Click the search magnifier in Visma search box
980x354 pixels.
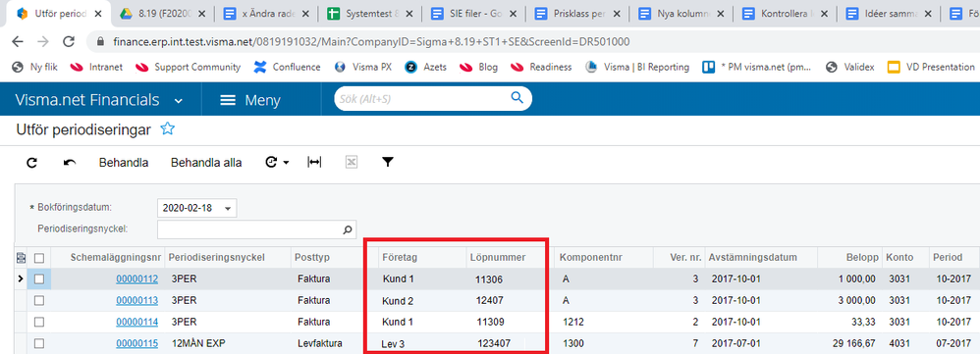517,97
